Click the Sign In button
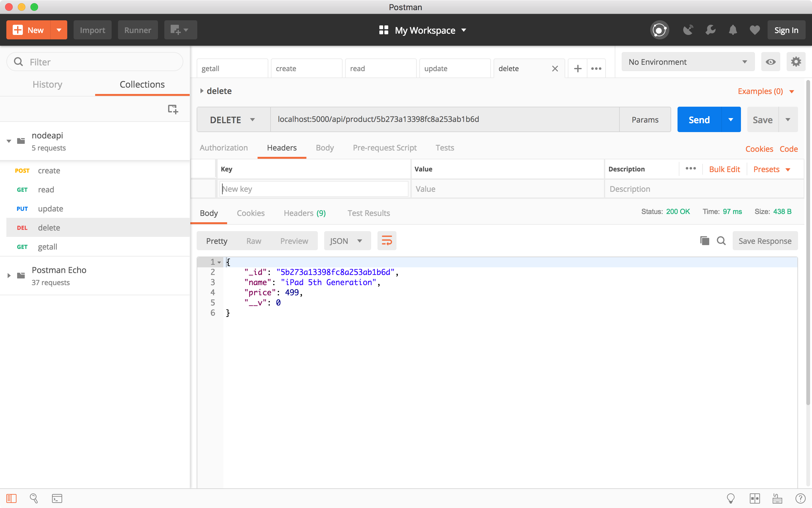This screenshot has width=812, height=508. click(x=786, y=30)
